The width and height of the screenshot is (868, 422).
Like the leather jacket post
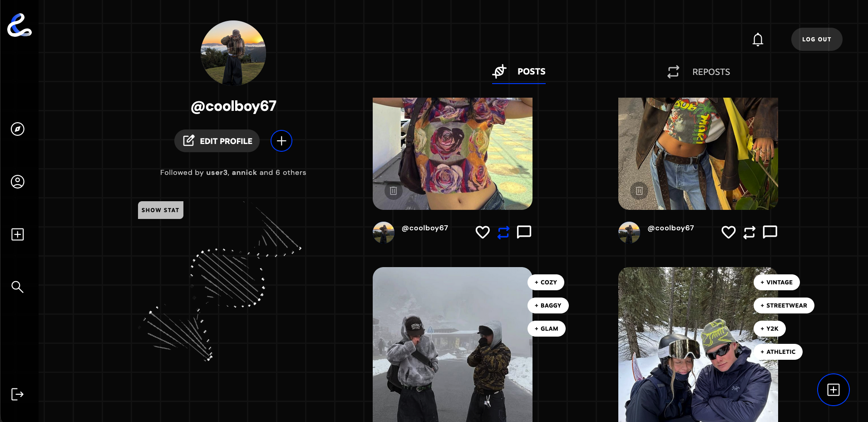tap(729, 232)
